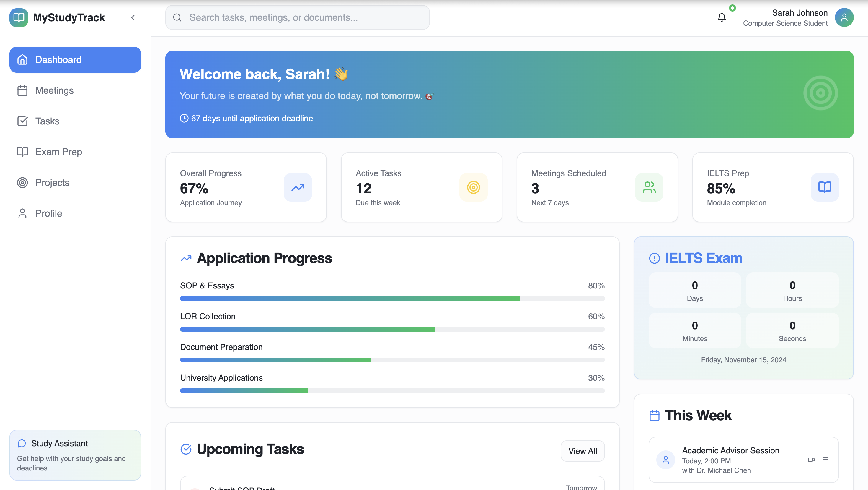
Task: Click View All upcoming tasks button
Action: [582, 451]
